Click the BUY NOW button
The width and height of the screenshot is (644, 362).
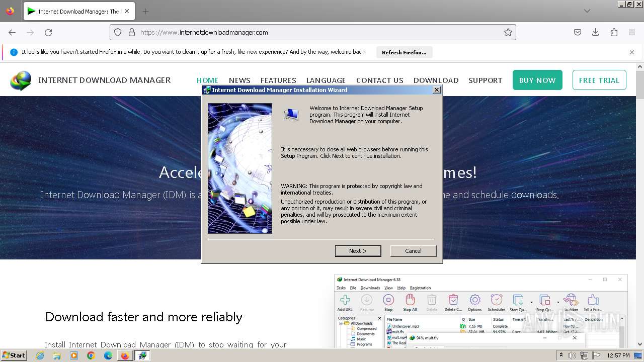(x=537, y=80)
